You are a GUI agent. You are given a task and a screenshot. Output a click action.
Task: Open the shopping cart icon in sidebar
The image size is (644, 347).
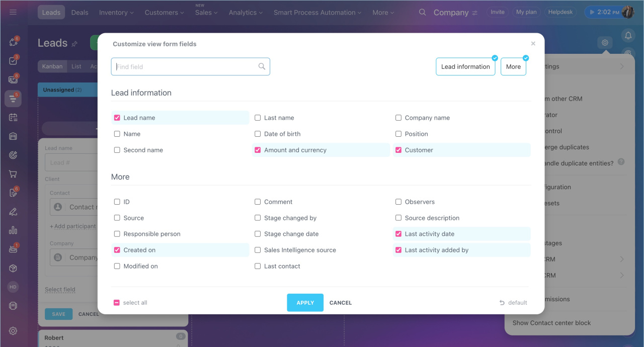click(13, 174)
